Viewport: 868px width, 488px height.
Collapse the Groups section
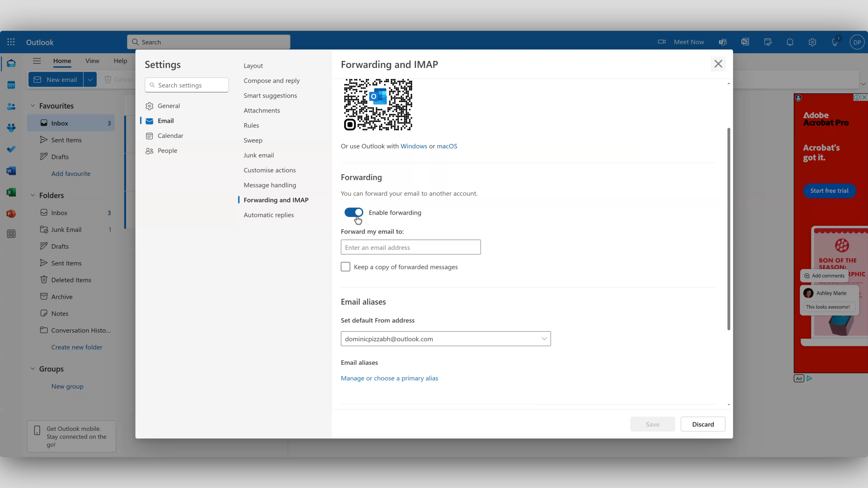coord(33,369)
